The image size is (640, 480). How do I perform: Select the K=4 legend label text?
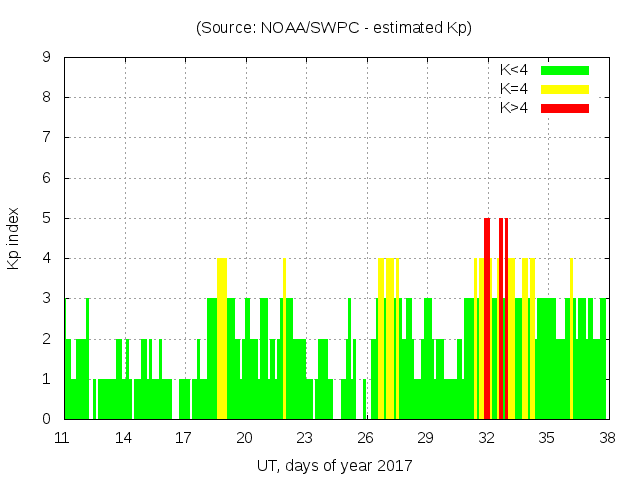click(515, 89)
